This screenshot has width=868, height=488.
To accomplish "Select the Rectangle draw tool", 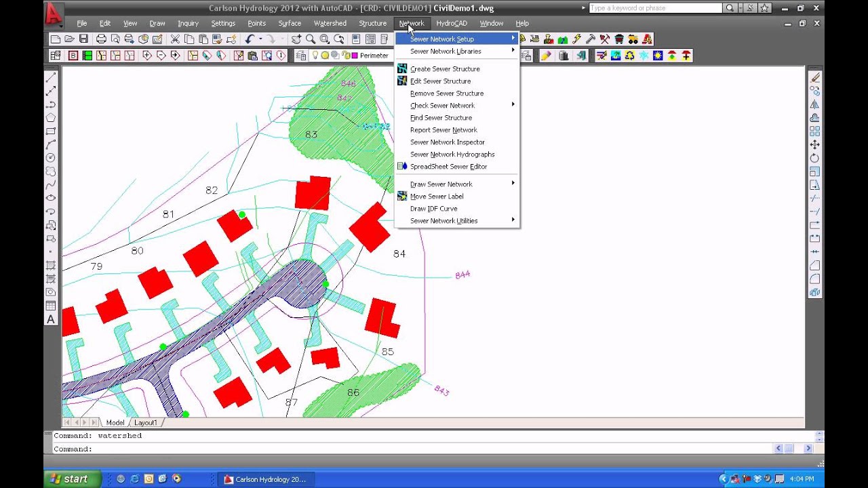I will pos(51,131).
